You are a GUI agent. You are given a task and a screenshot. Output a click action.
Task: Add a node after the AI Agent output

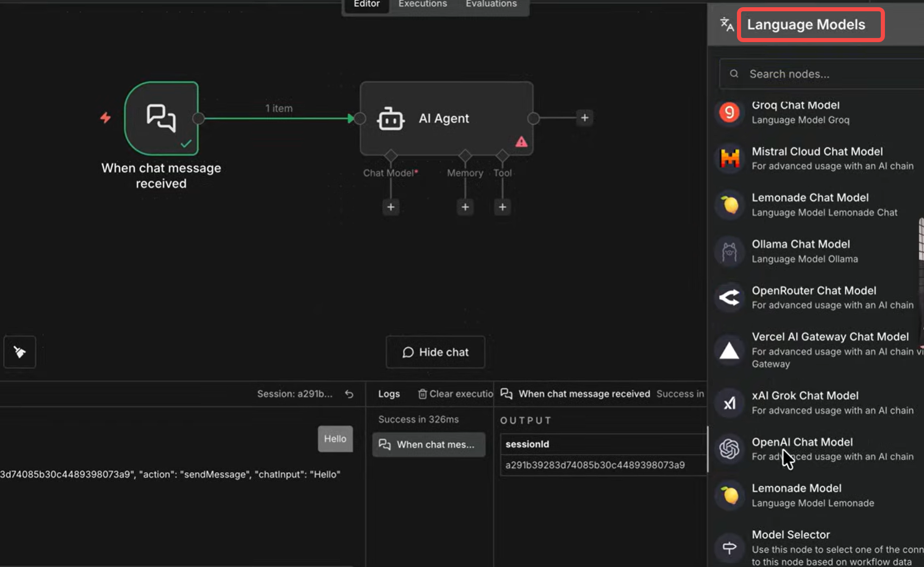tap(584, 118)
